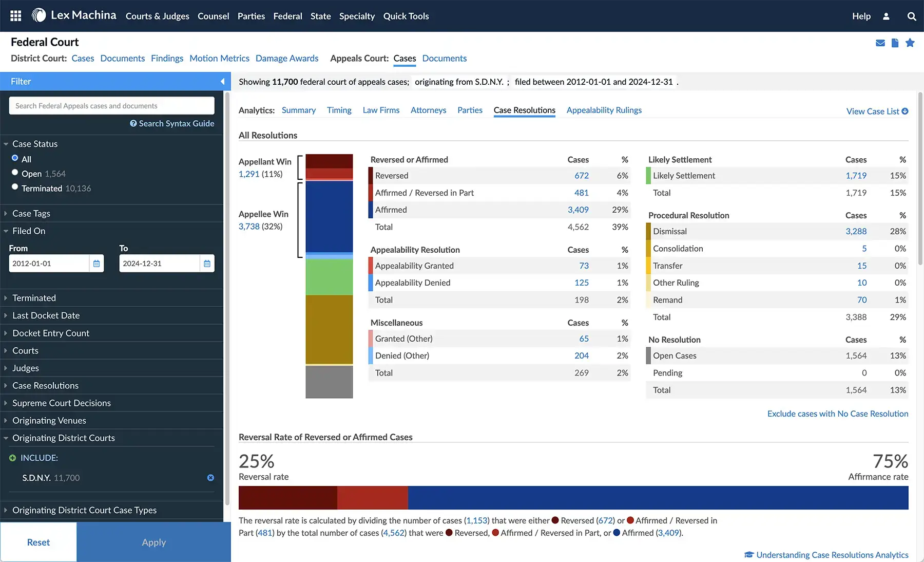Click the Federal Appeals search input field
924x562 pixels.
[x=111, y=105]
